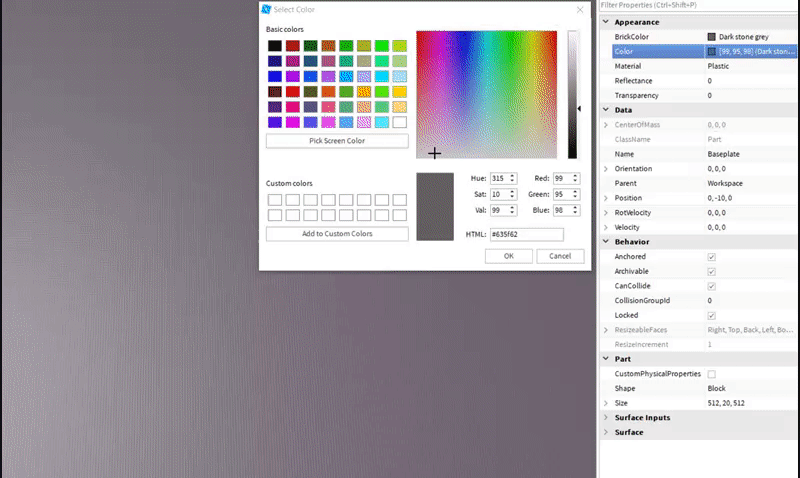This screenshot has height=478, width=800.
Task: Close the Select Color dialog
Action: 580,9
